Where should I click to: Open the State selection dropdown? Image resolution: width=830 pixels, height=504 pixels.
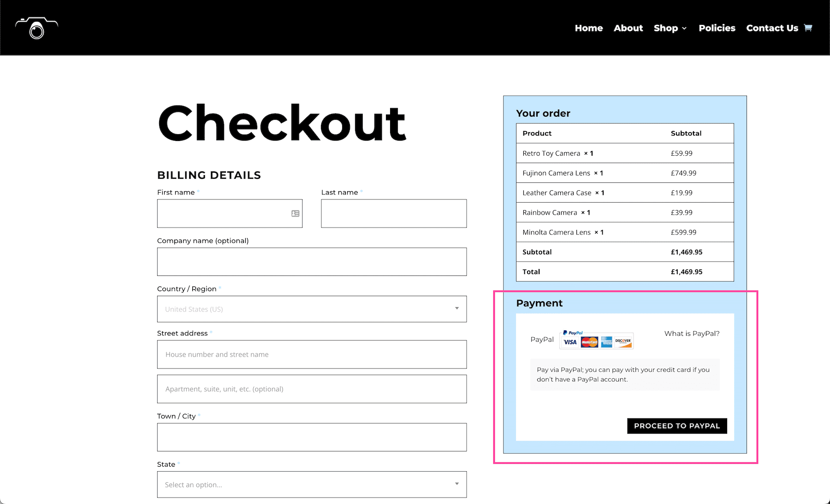pos(312,485)
